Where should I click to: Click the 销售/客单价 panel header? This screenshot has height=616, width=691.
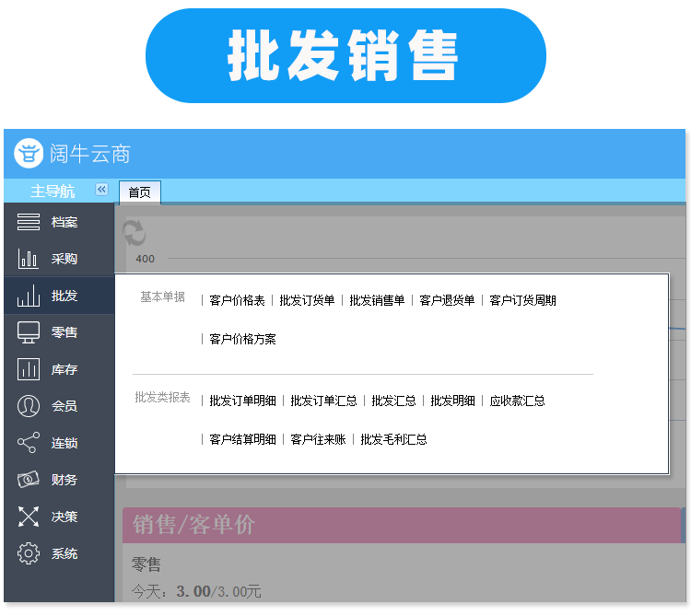coord(402,525)
